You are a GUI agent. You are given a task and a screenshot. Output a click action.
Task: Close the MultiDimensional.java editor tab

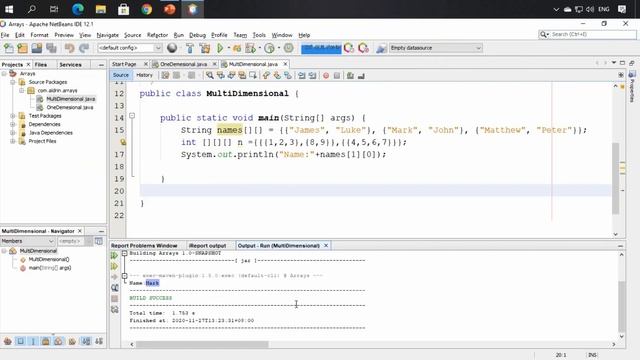(285, 64)
